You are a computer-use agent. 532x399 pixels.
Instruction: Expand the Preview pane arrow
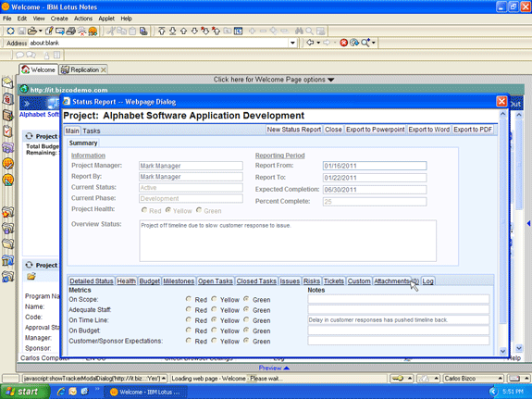coord(287,368)
